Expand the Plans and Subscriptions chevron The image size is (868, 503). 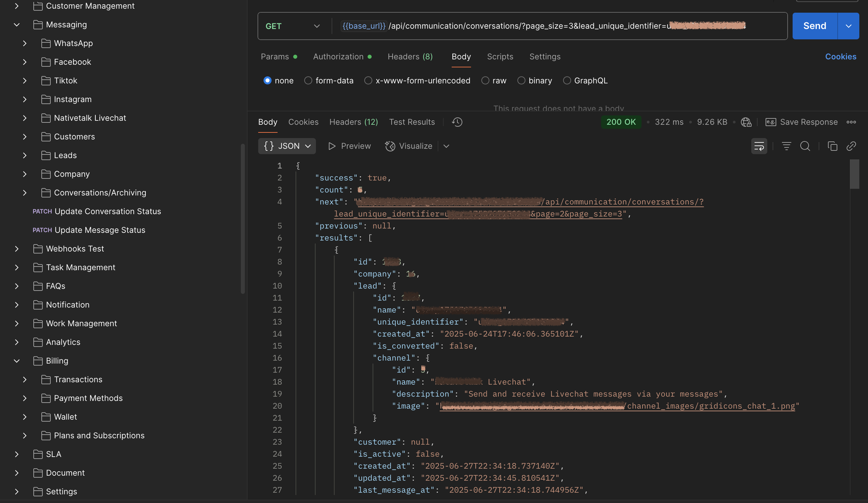pos(24,436)
